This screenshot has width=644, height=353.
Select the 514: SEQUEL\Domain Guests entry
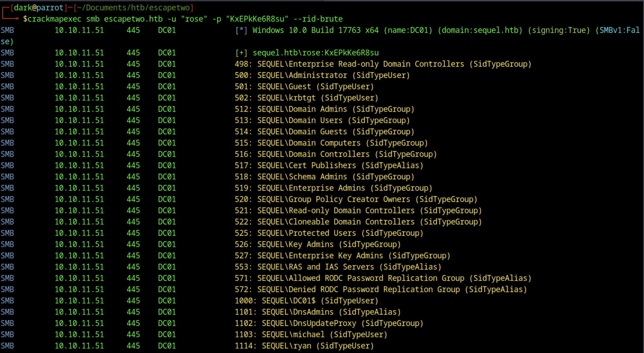pyautogui.click(x=325, y=132)
